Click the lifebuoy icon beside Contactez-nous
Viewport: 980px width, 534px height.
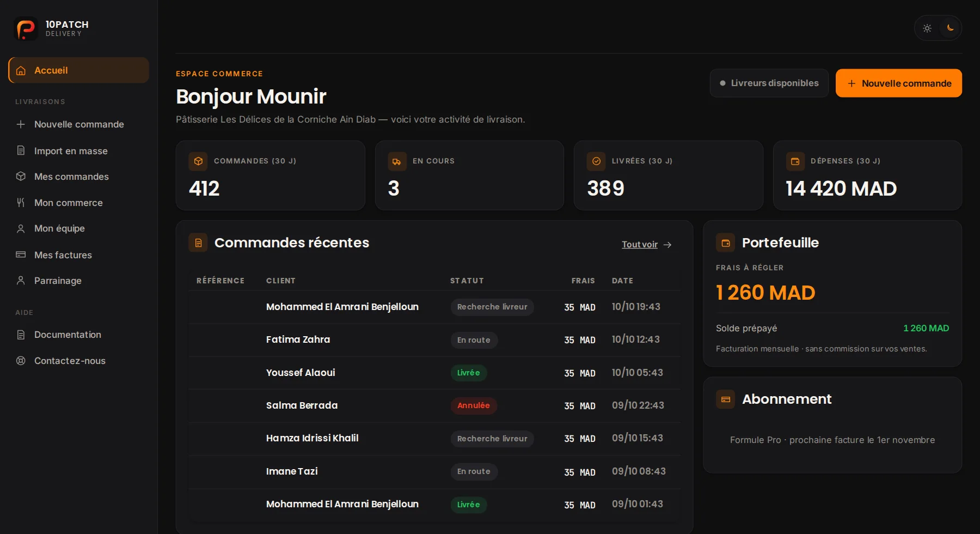pyautogui.click(x=21, y=361)
